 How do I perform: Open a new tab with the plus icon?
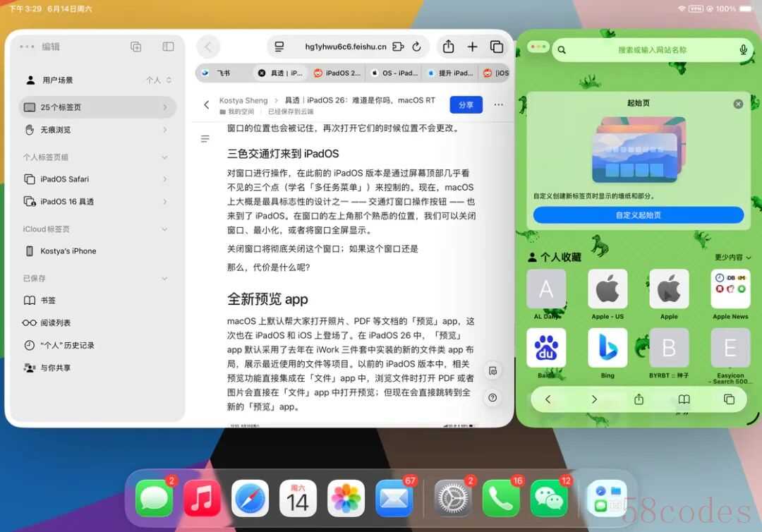tap(472, 47)
